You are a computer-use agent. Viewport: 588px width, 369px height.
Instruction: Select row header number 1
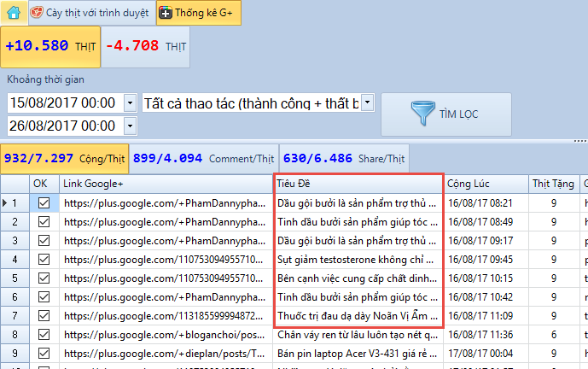15,203
